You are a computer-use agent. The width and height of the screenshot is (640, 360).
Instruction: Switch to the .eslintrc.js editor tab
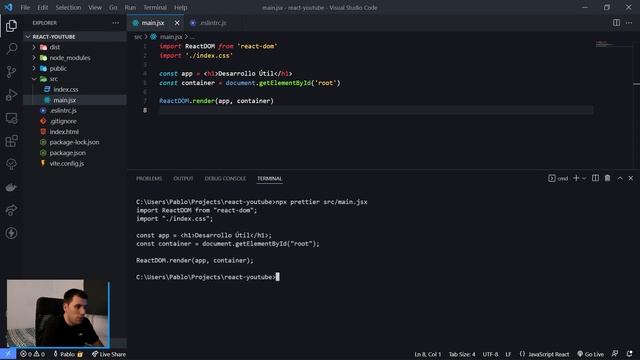[x=209, y=23]
